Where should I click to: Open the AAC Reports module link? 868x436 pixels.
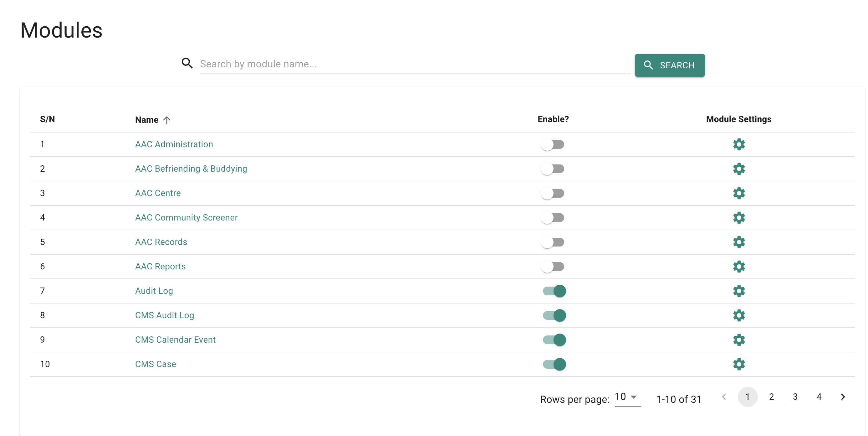point(161,266)
